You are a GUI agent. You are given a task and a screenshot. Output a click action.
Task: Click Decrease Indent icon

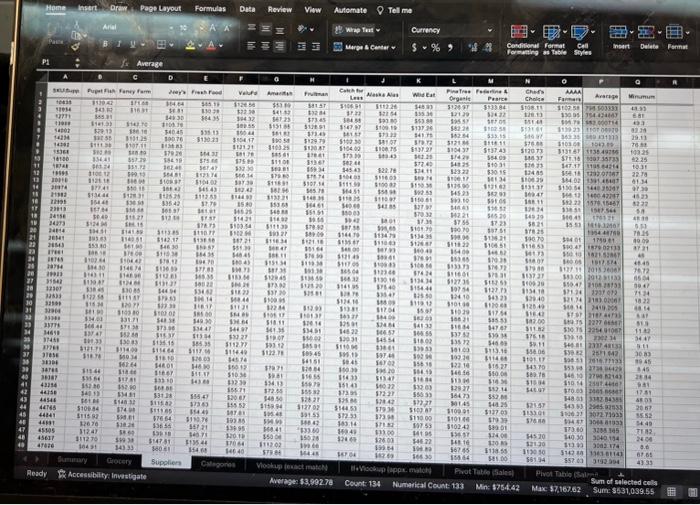(302, 46)
